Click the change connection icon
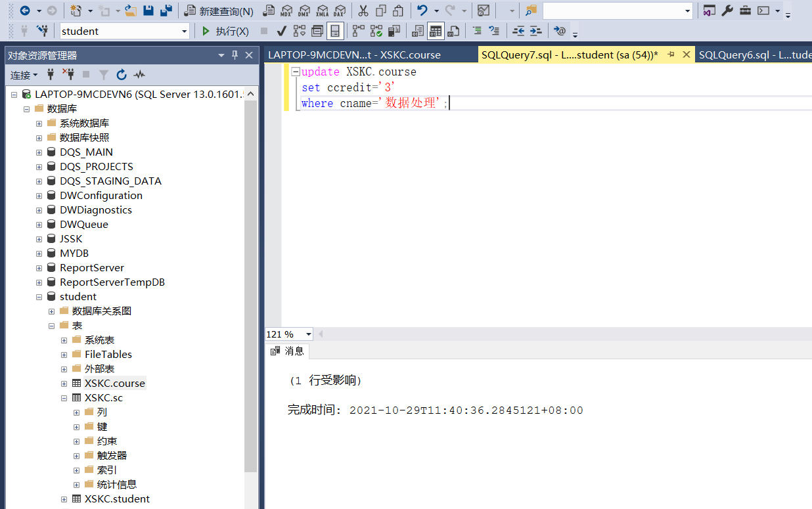The height and width of the screenshot is (509, 812). point(43,31)
